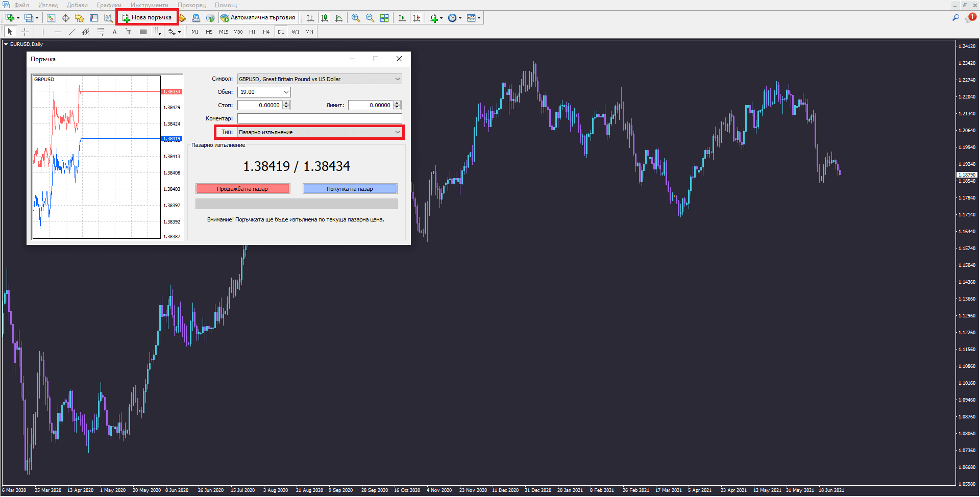Select the equidistant channel tool

pyautogui.click(x=86, y=32)
